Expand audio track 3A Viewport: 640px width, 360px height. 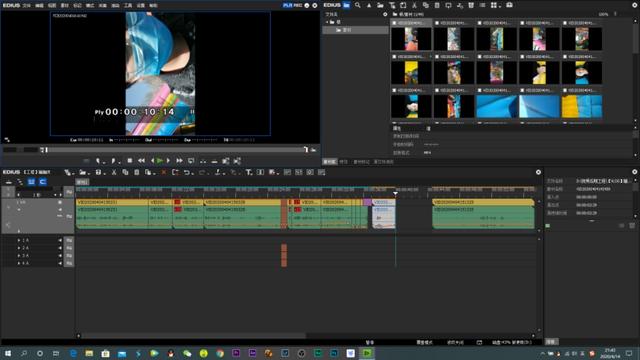[18, 256]
